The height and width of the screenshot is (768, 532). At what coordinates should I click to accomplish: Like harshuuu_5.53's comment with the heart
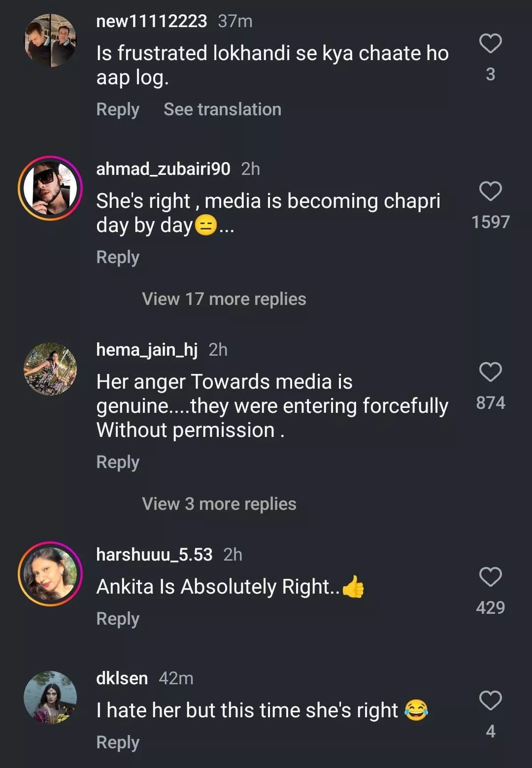tap(490, 577)
